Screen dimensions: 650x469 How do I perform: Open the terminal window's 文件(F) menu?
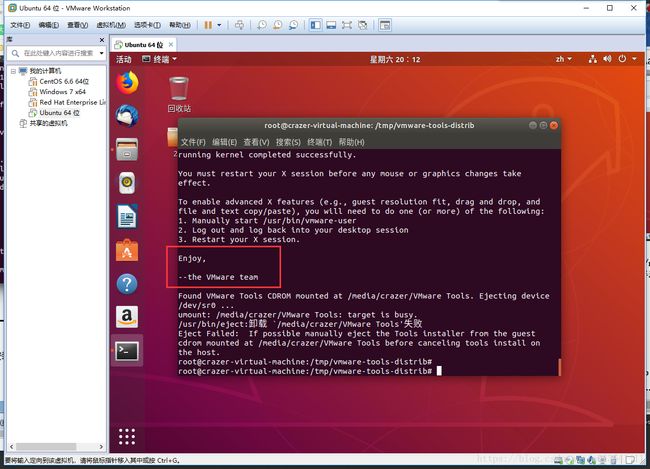[x=193, y=142]
